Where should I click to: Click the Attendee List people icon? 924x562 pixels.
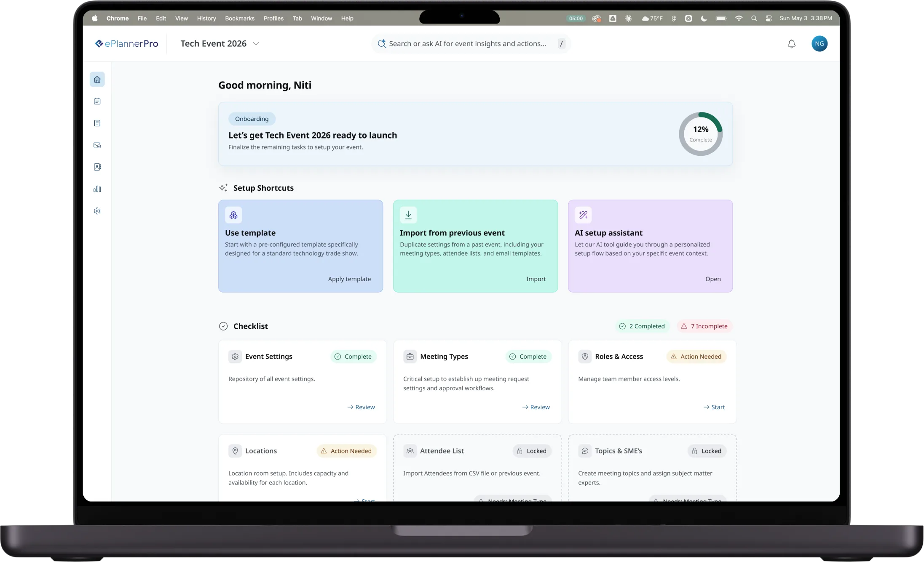pos(410,451)
